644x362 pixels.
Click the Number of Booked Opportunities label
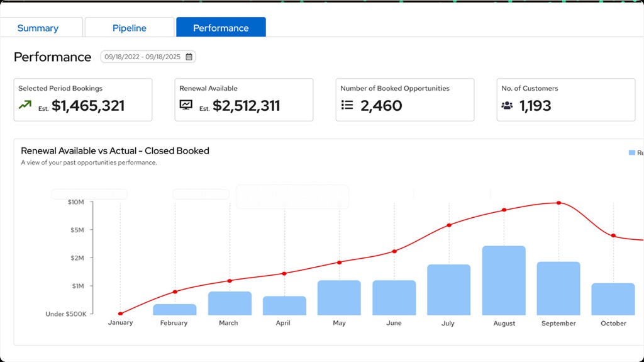tap(395, 88)
